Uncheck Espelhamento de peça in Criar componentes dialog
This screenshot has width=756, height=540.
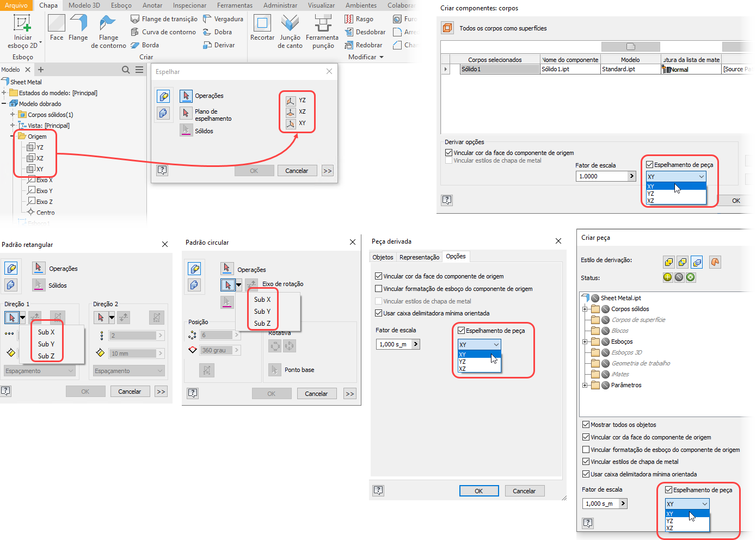tap(650, 165)
